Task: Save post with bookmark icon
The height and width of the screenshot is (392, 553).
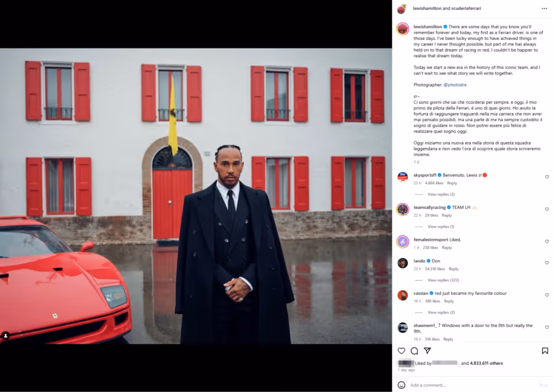Action: pyautogui.click(x=545, y=351)
